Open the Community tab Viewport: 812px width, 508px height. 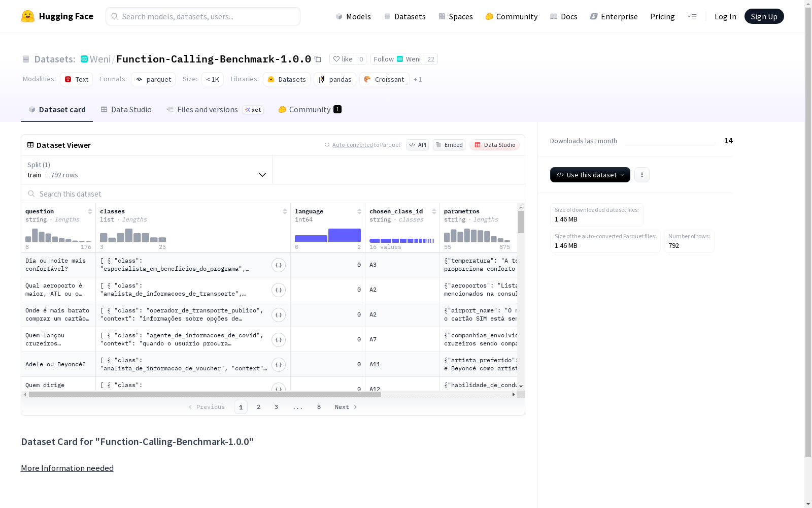pyautogui.click(x=310, y=110)
